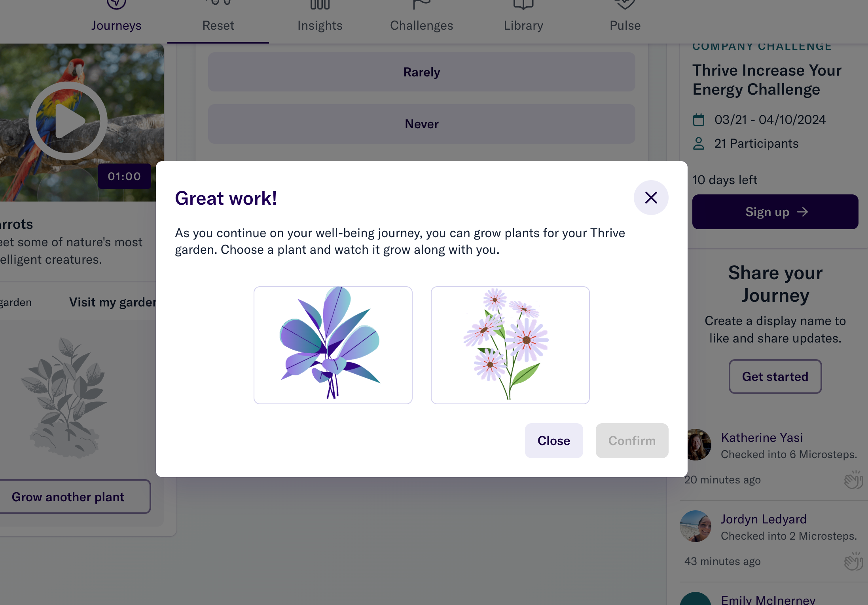The width and height of the screenshot is (868, 605).
Task: Close the Great work dialog with X
Action: click(x=651, y=198)
